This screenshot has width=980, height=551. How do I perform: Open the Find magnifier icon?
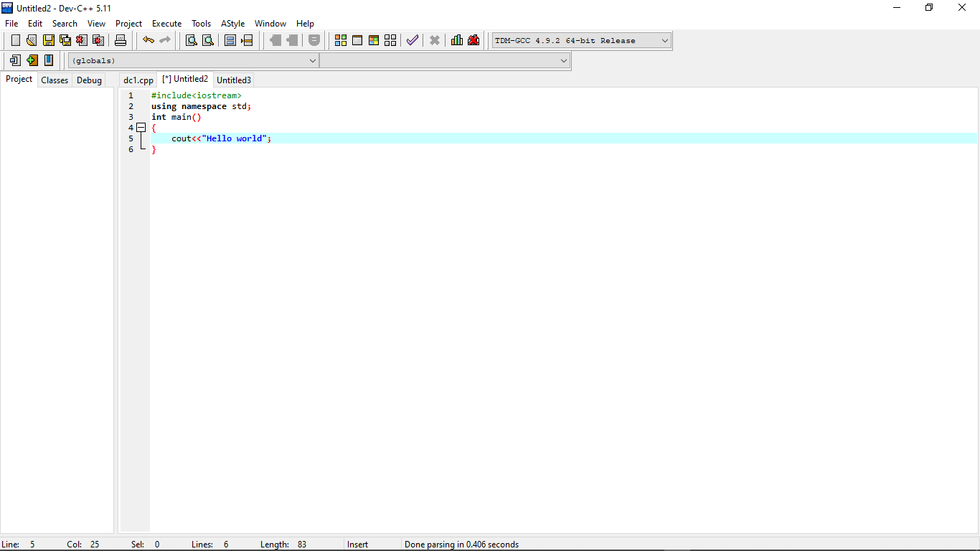pyautogui.click(x=191, y=40)
